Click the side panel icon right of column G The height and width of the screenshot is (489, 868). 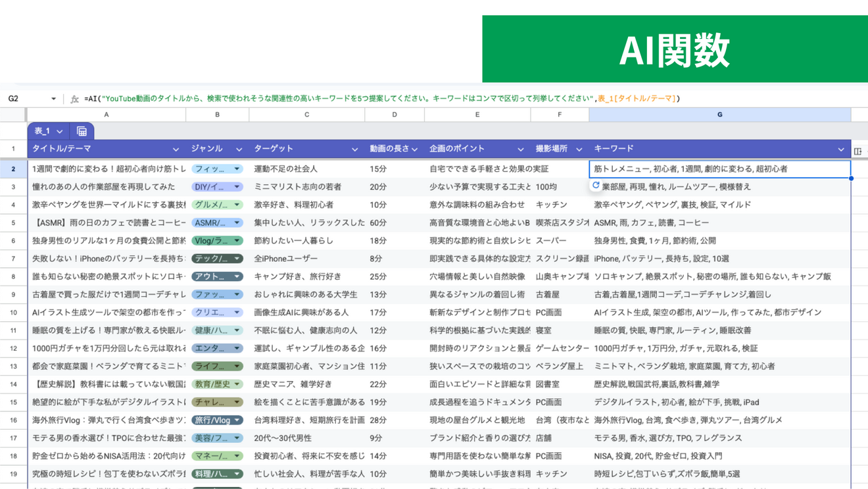858,151
